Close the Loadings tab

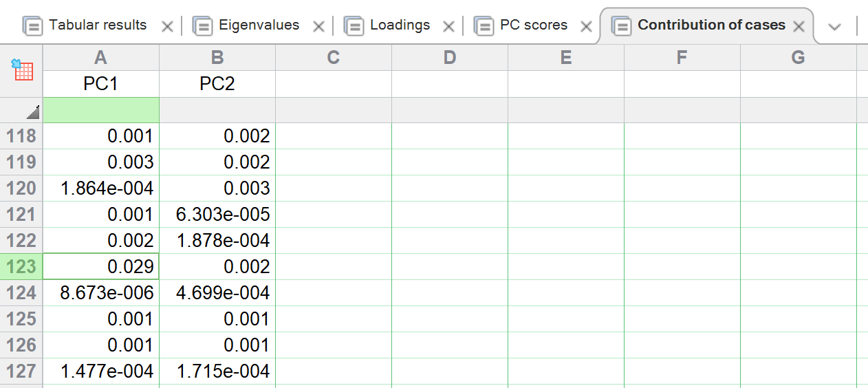click(x=448, y=27)
